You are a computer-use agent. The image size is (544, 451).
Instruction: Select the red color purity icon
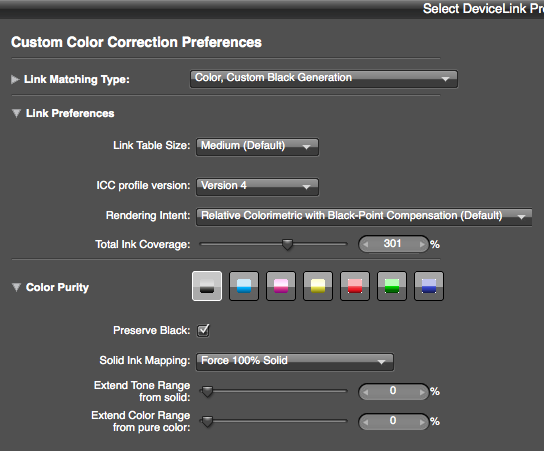coord(355,286)
